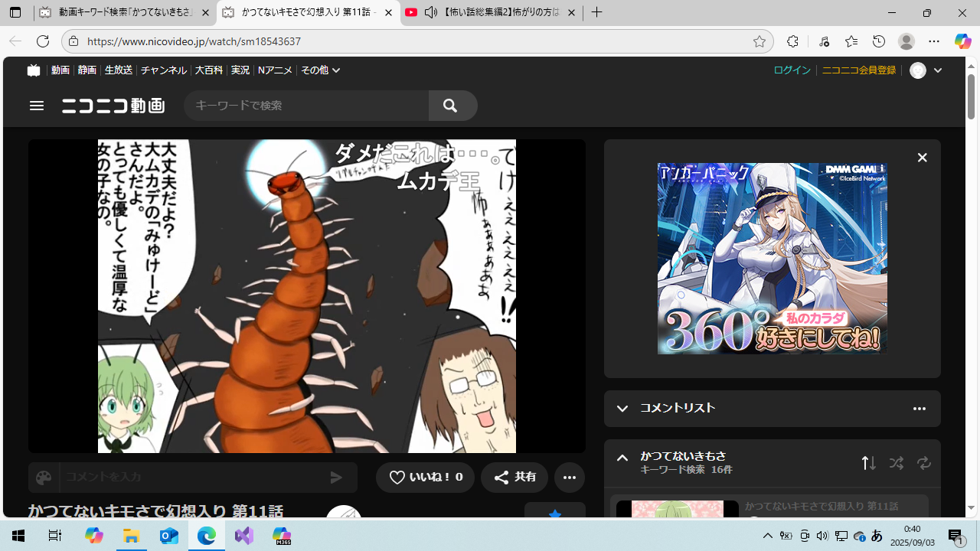View site information lock icon
Viewport: 980px width, 551px height.
(73, 41)
